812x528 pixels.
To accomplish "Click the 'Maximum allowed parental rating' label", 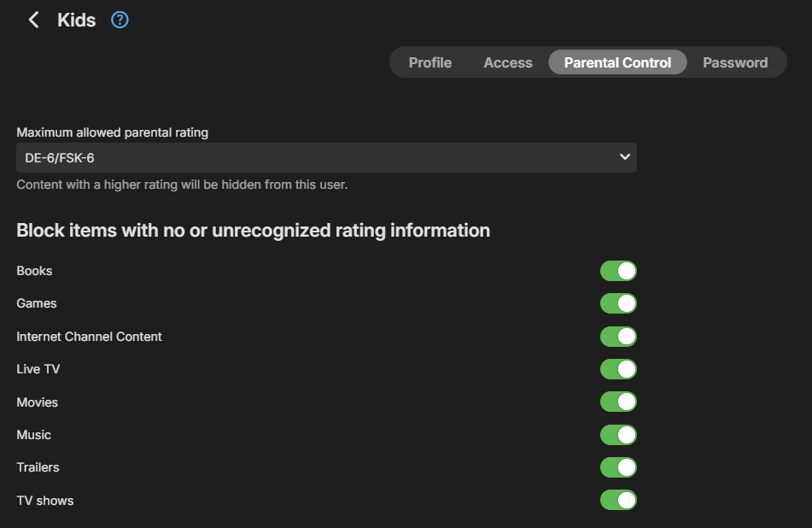I will (x=113, y=132).
